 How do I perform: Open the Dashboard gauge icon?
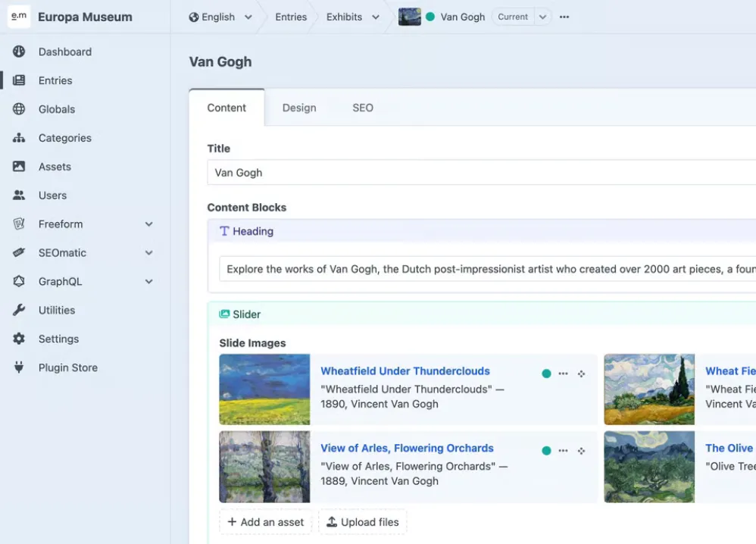point(19,52)
